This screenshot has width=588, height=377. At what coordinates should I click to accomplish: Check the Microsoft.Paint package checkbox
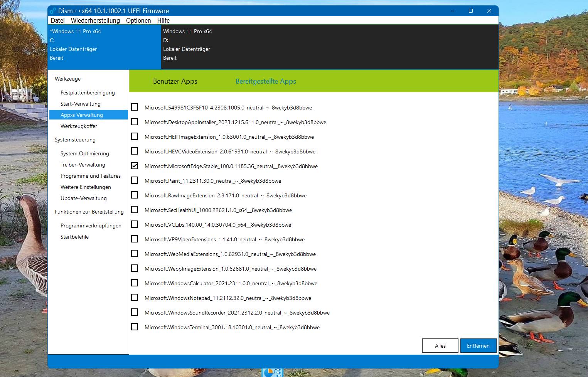[135, 180]
